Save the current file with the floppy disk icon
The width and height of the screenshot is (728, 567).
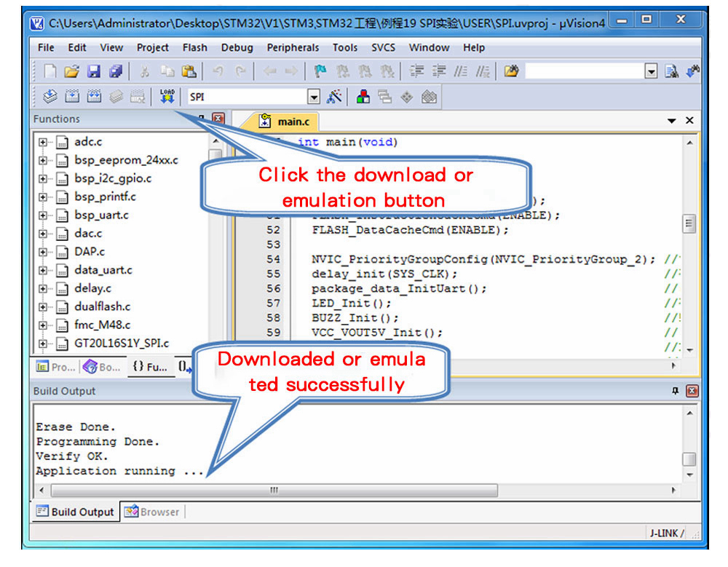(x=94, y=71)
